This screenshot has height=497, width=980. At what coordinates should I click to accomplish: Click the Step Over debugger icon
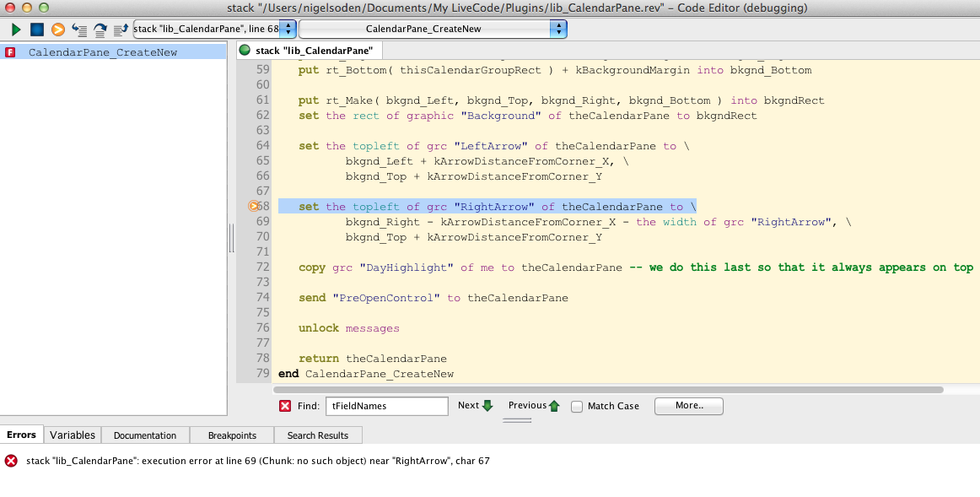tap(100, 30)
